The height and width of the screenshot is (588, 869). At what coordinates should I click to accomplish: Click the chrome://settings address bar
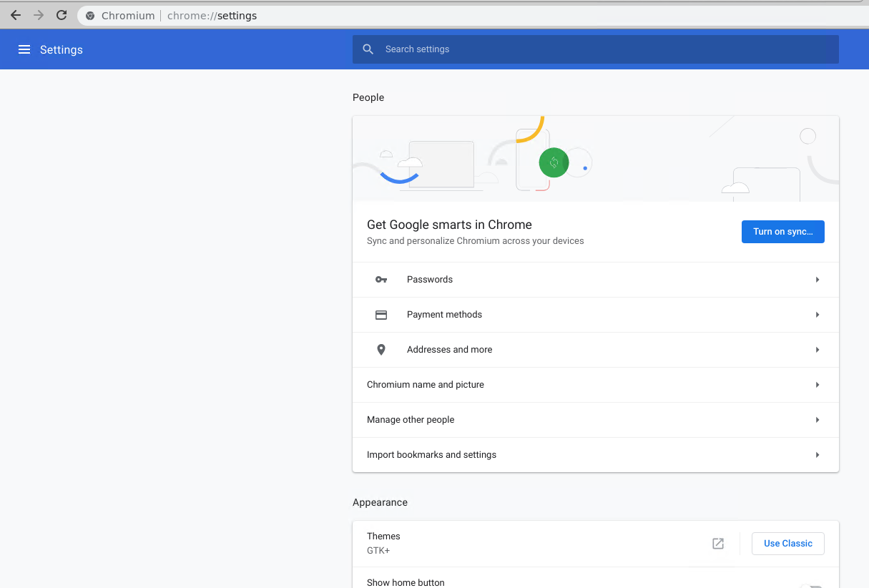(472, 16)
